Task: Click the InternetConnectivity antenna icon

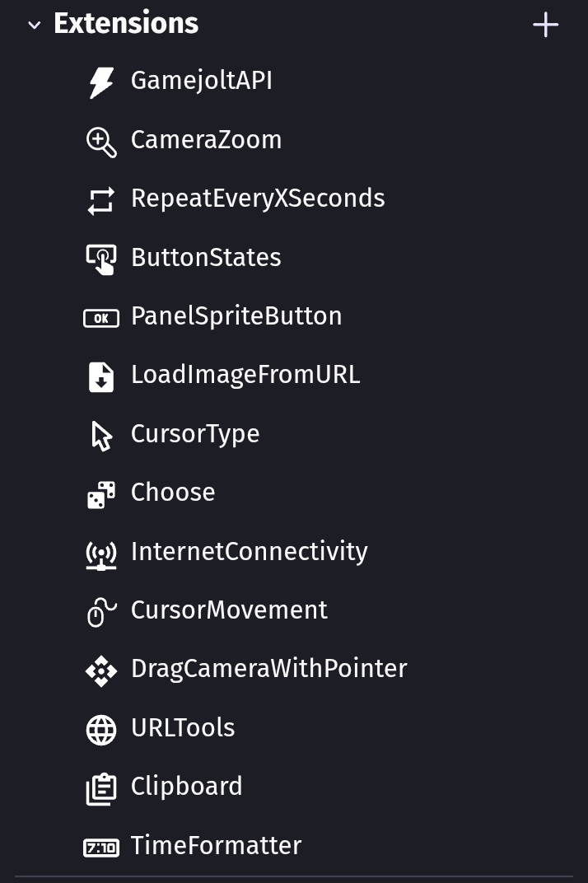Action: (101, 553)
